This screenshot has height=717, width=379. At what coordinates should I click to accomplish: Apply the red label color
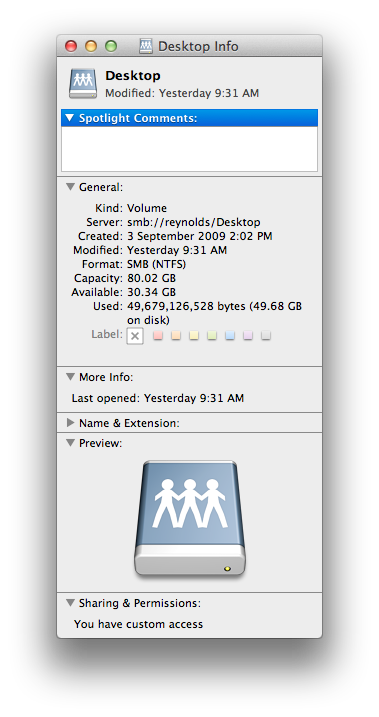pyautogui.click(x=158, y=336)
